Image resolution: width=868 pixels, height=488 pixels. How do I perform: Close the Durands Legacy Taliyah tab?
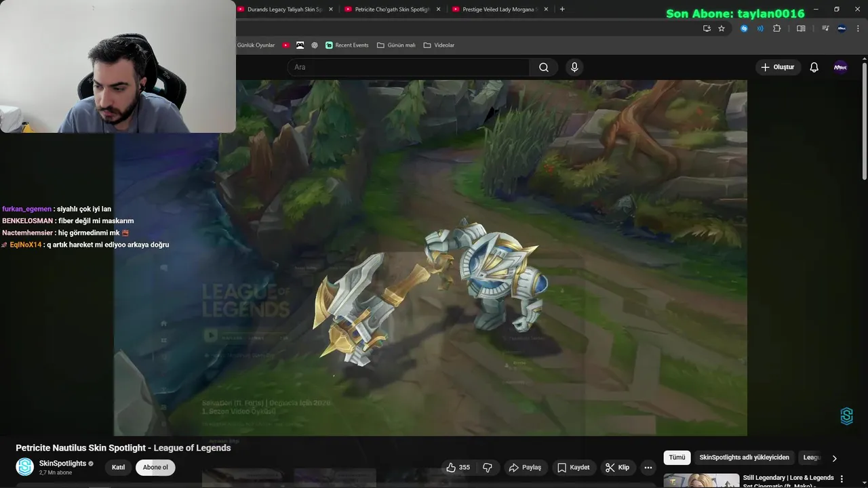(x=331, y=9)
